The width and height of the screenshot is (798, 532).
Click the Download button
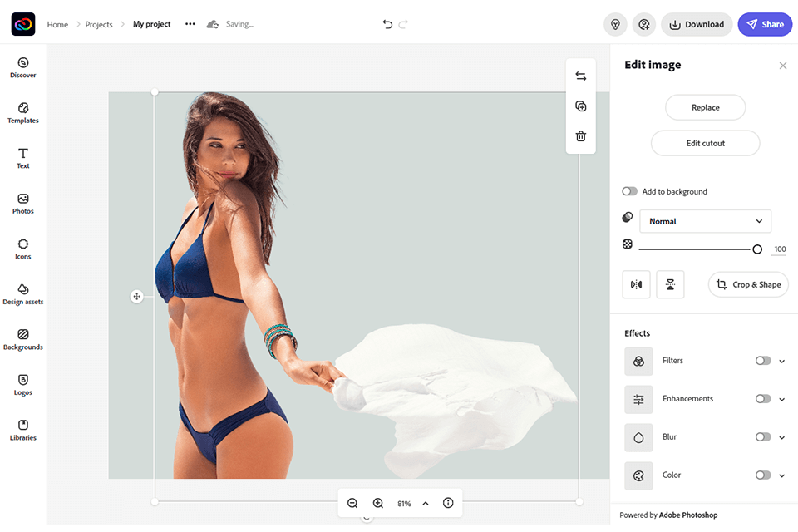point(697,24)
